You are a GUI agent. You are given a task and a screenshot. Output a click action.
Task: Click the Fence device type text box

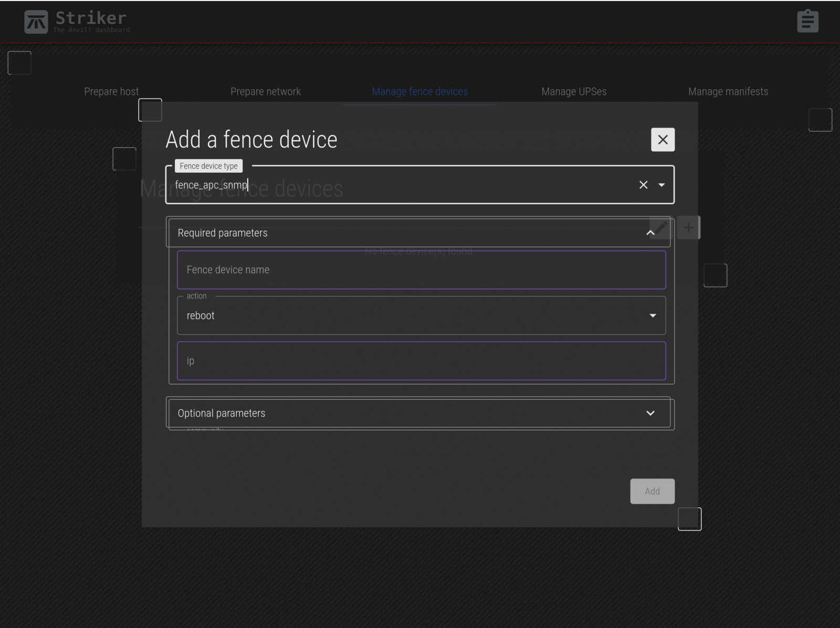click(399, 185)
